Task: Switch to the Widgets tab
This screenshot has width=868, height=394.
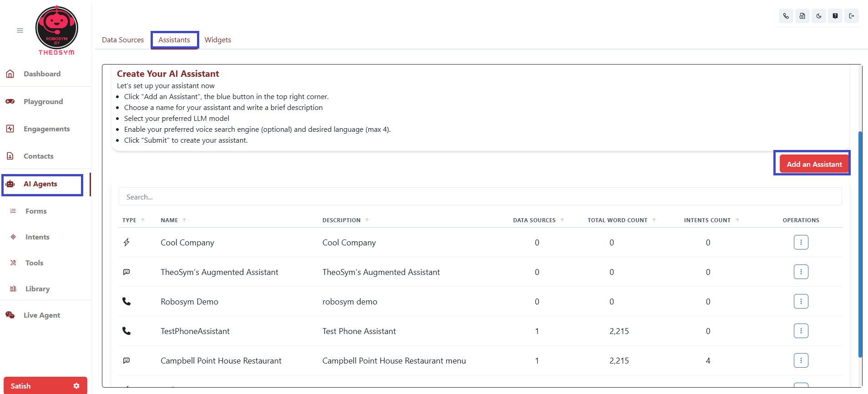Action: pyautogui.click(x=218, y=40)
